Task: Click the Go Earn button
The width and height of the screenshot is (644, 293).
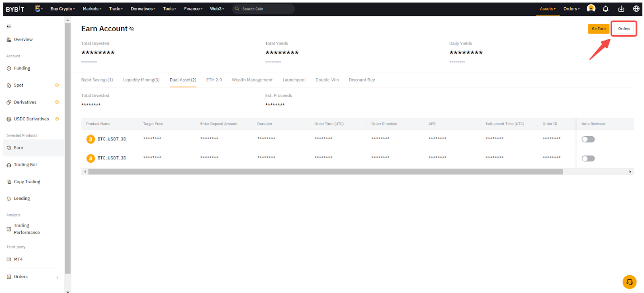Action: point(598,29)
